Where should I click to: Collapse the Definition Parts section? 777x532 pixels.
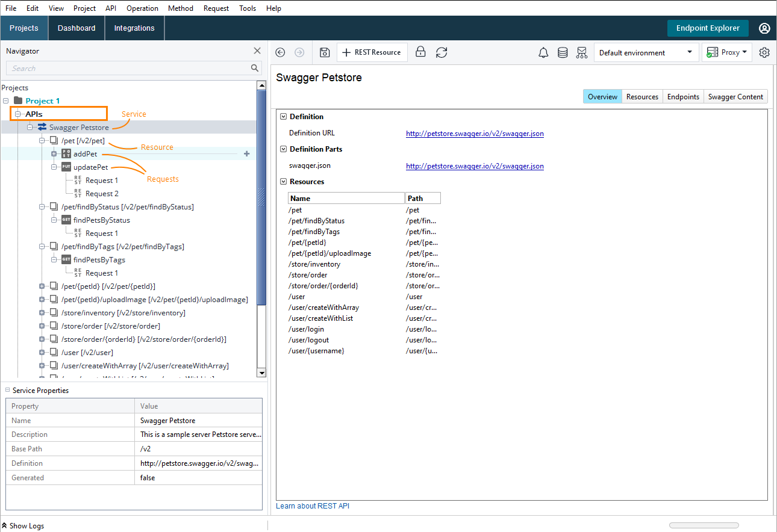tap(283, 149)
